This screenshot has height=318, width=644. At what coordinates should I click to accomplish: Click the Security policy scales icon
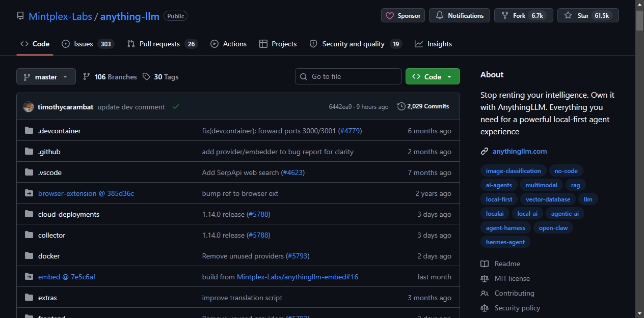tap(485, 308)
